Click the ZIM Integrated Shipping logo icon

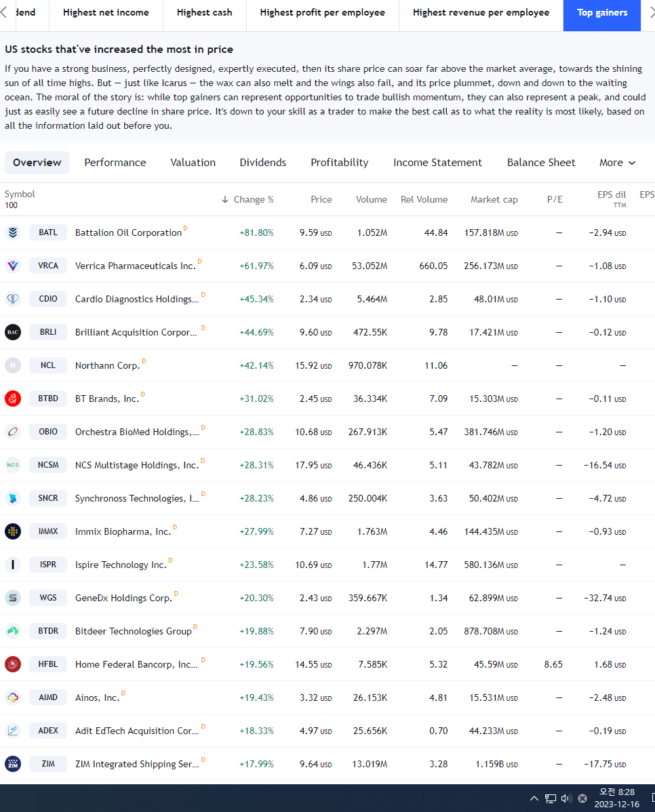click(x=13, y=763)
